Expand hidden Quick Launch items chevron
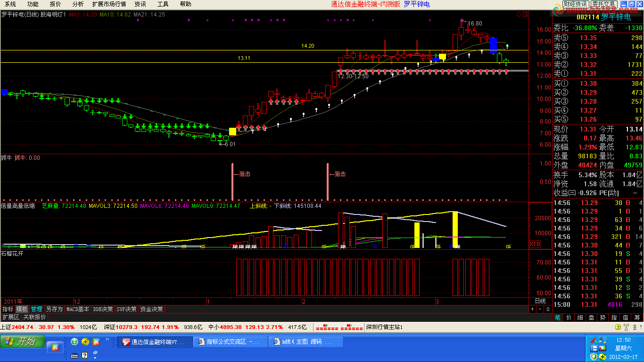Viewport: 644px width, 362px height. pos(107,339)
